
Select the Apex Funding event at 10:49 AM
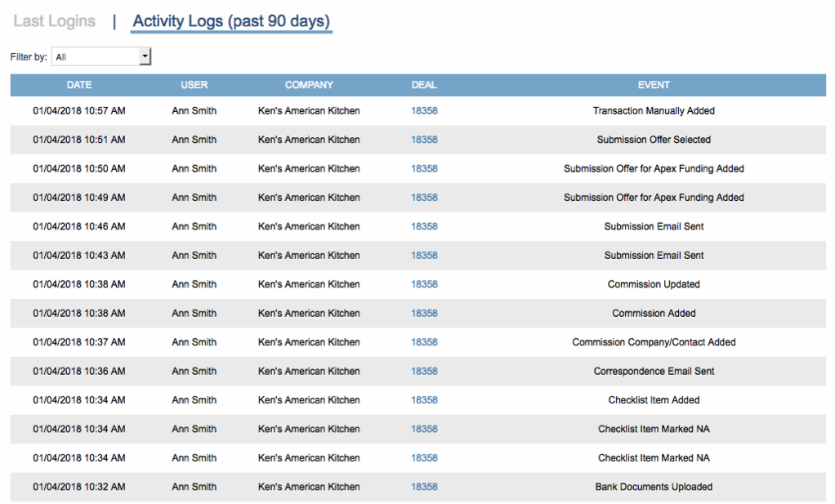pos(654,198)
